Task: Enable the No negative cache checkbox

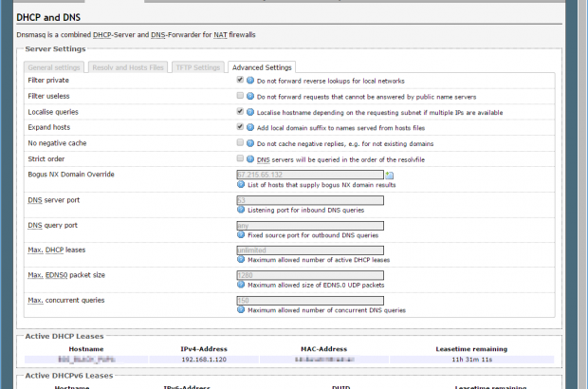Action: pyautogui.click(x=240, y=142)
